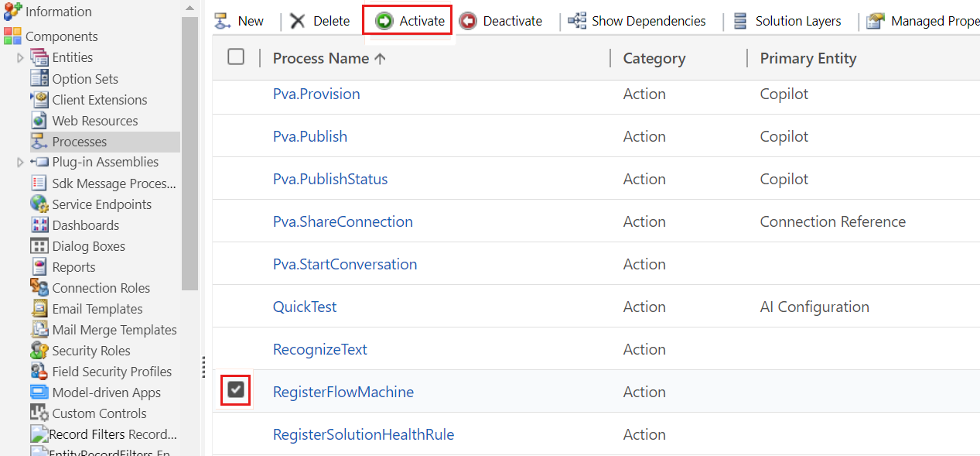
Task: Uncheck the RegisterFlowMachine row checkbox
Action: (x=236, y=390)
